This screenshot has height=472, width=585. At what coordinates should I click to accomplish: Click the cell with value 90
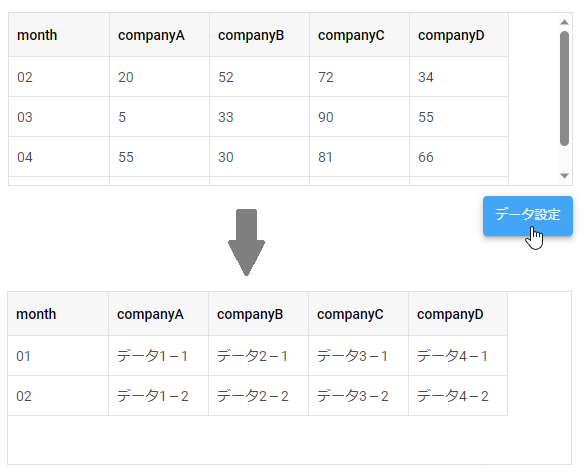359,117
